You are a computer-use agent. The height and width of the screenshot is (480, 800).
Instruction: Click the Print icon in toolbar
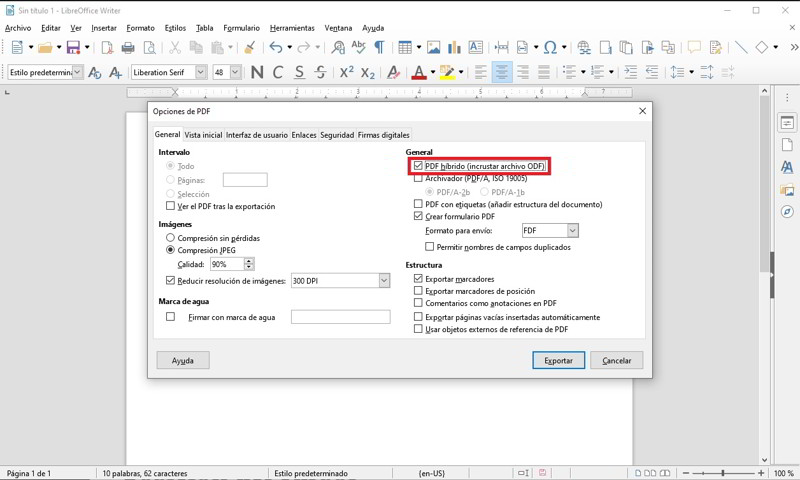coord(128,47)
